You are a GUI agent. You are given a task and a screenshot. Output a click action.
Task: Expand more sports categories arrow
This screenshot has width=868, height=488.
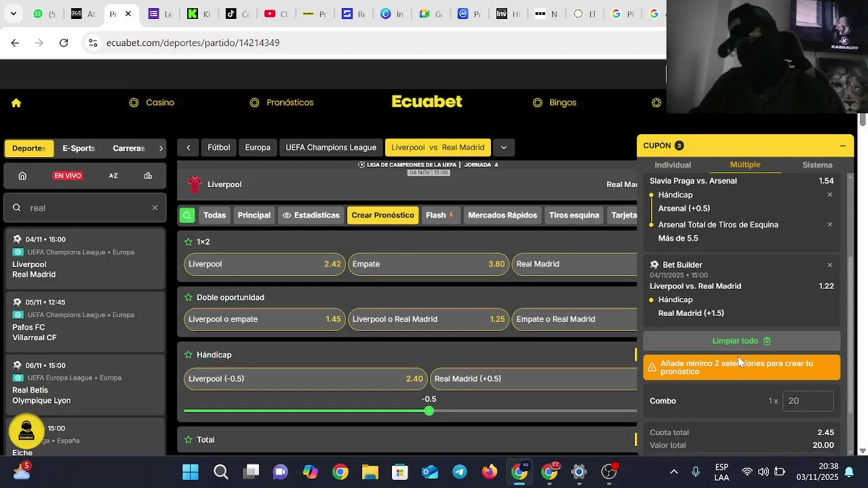click(x=161, y=148)
